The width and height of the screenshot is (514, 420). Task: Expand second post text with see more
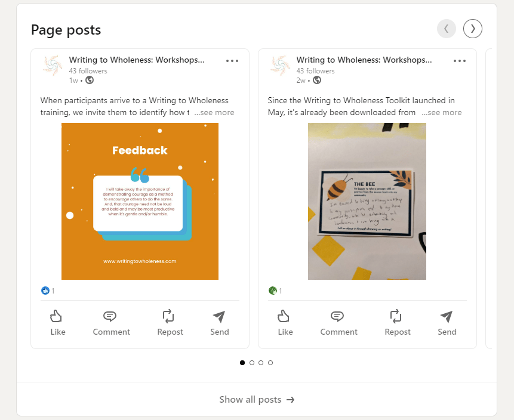point(442,112)
